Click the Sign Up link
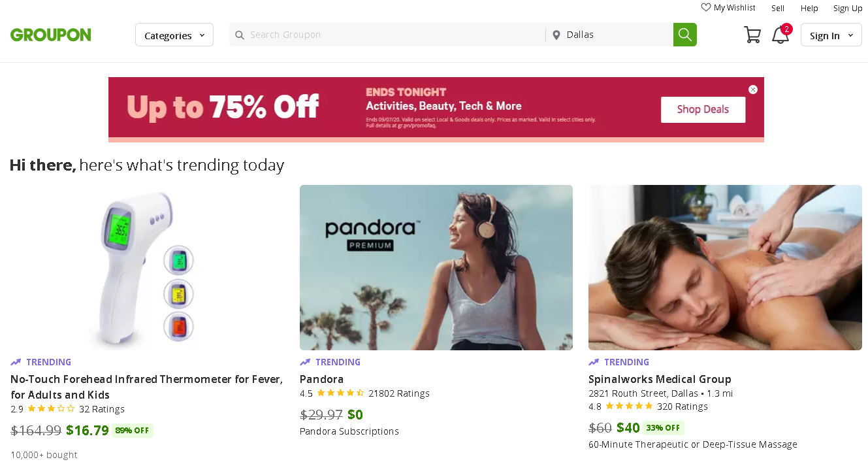 point(848,8)
